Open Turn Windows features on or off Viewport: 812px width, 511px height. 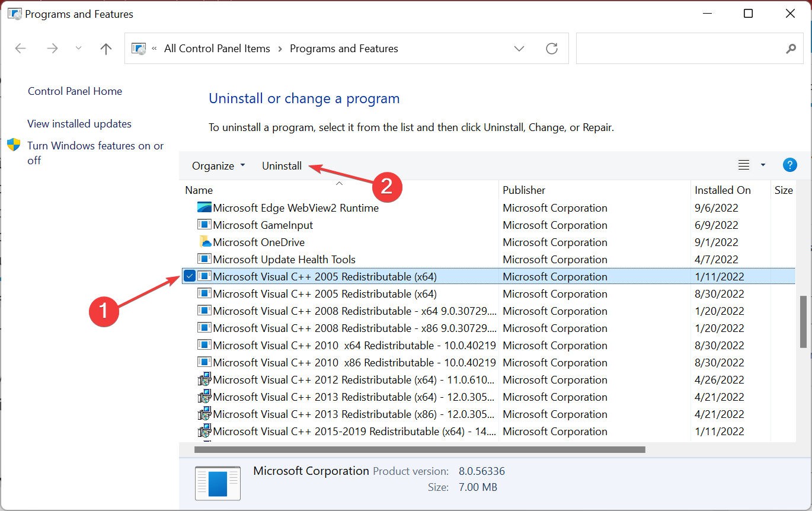(95, 153)
